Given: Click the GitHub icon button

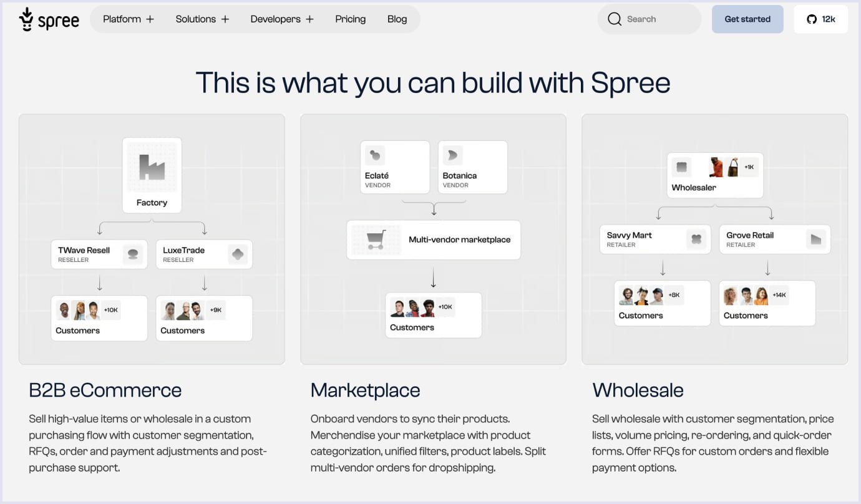Looking at the screenshot, I should 820,19.
